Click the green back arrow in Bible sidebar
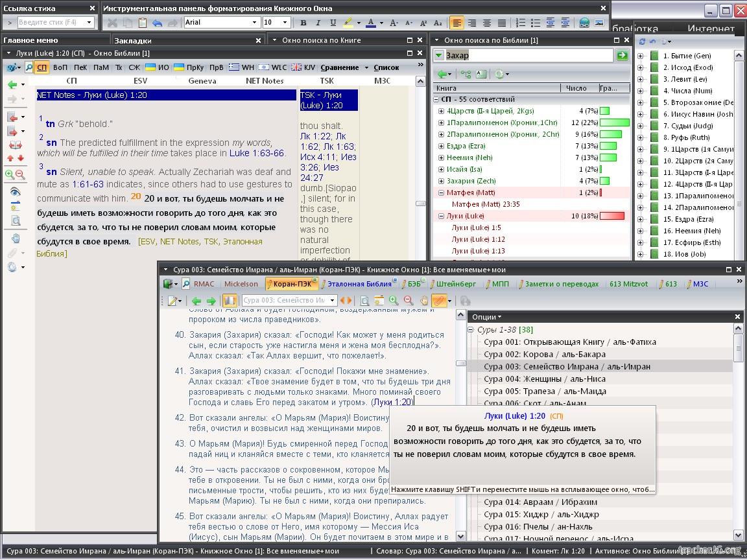 tap(12, 84)
